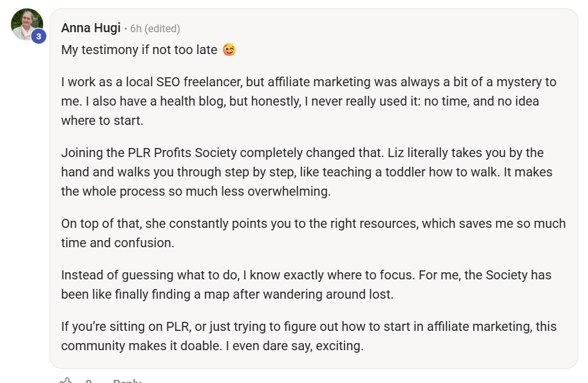Image resolution: width=588 pixels, height=383 pixels.
Task: Click the word 'exciting' at the comment's end
Action: pyautogui.click(x=339, y=346)
